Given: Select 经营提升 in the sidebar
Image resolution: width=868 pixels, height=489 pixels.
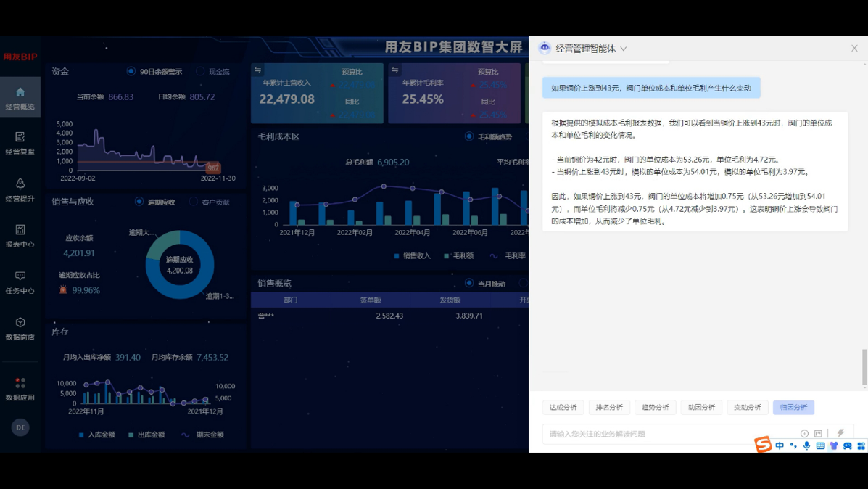Looking at the screenshot, I should point(21,189).
